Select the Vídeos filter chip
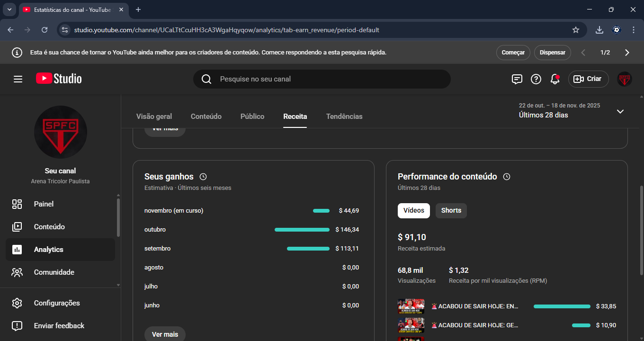Viewport: 644px width, 341px height. [413, 211]
